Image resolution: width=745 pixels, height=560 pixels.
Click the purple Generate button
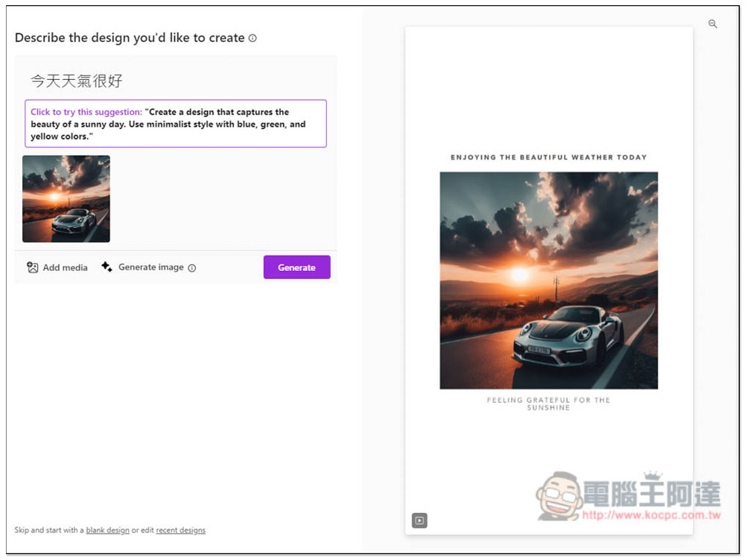[x=297, y=267]
